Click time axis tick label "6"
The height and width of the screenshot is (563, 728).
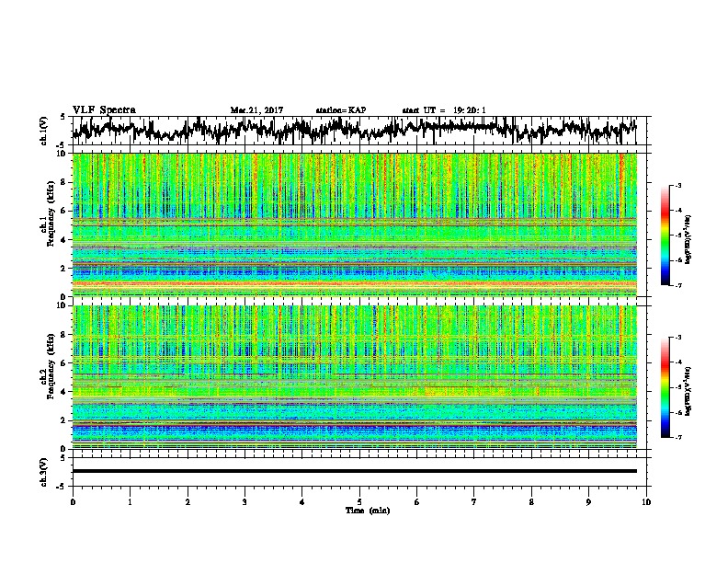pyautogui.click(x=417, y=501)
